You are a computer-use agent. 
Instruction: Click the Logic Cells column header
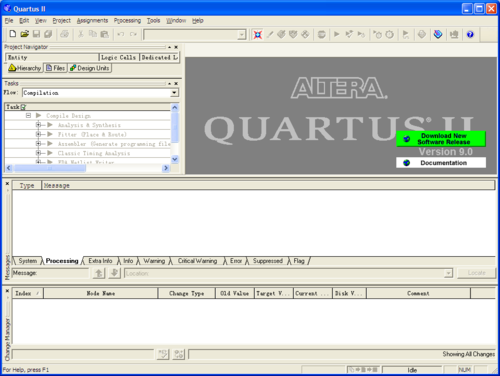[x=119, y=58]
